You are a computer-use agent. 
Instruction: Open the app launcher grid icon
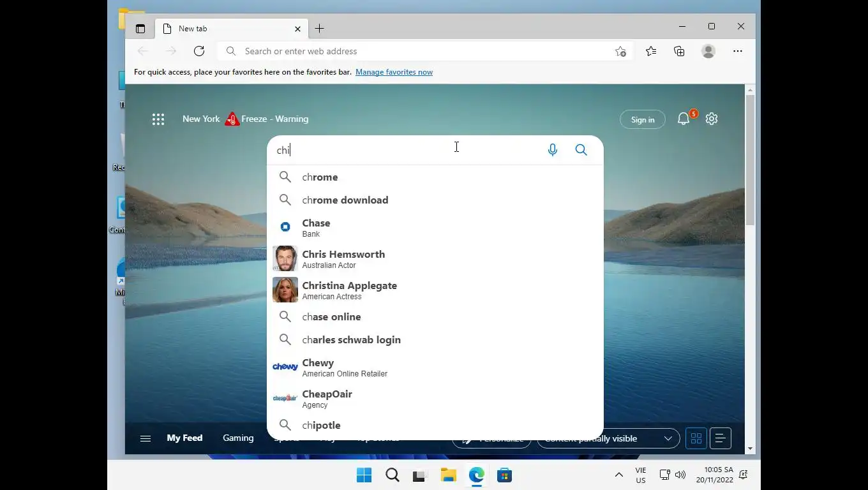click(x=158, y=119)
